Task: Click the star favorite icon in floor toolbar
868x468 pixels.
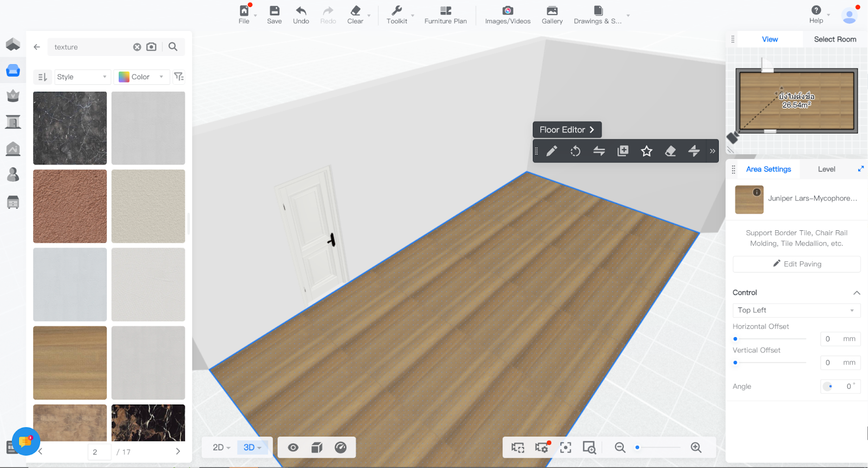Action: pos(646,151)
